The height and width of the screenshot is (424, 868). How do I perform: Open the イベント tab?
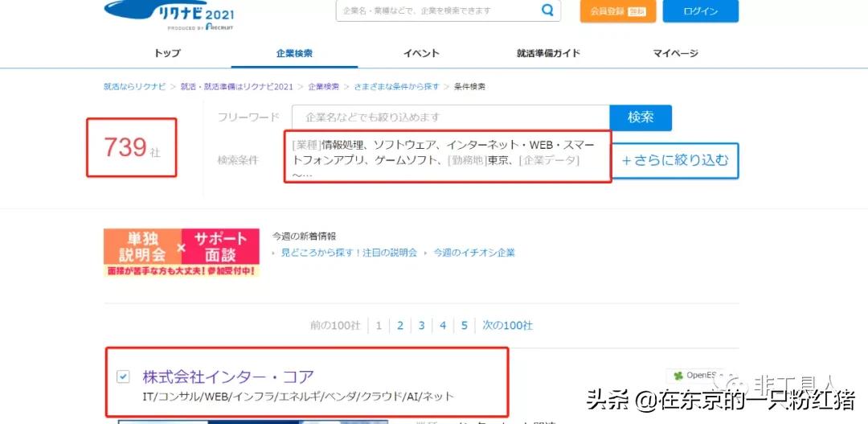(x=421, y=53)
